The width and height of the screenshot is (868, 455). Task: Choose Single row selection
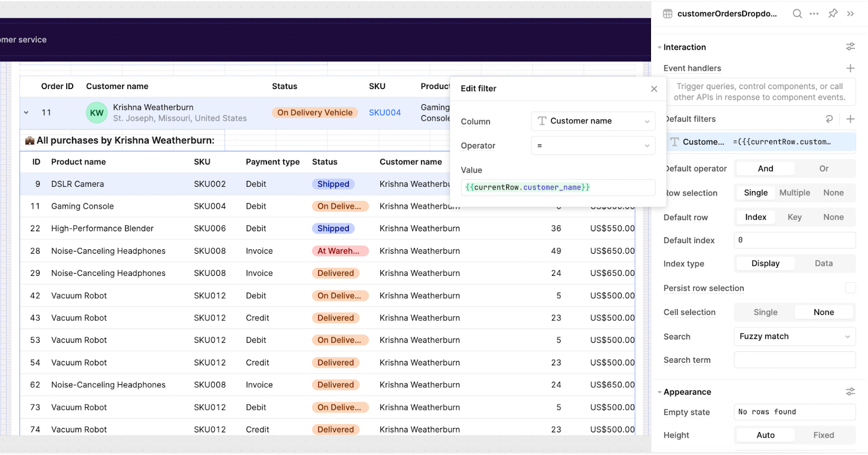pos(756,193)
